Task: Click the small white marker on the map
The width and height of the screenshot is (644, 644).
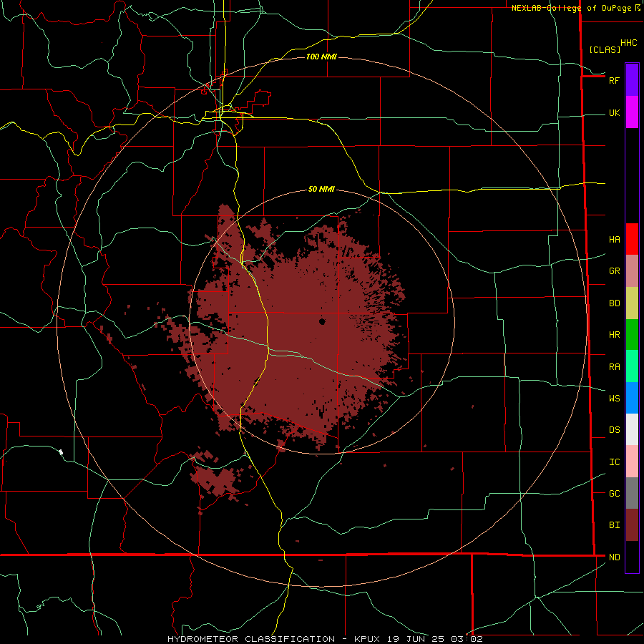Action: click(61, 452)
